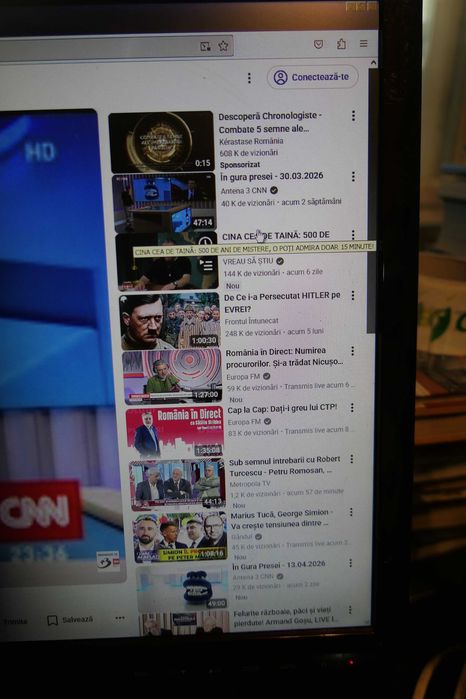The width and height of the screenshot is (466, 699).
Task: Open red România în Direct thumbnail
Action: 175,432
